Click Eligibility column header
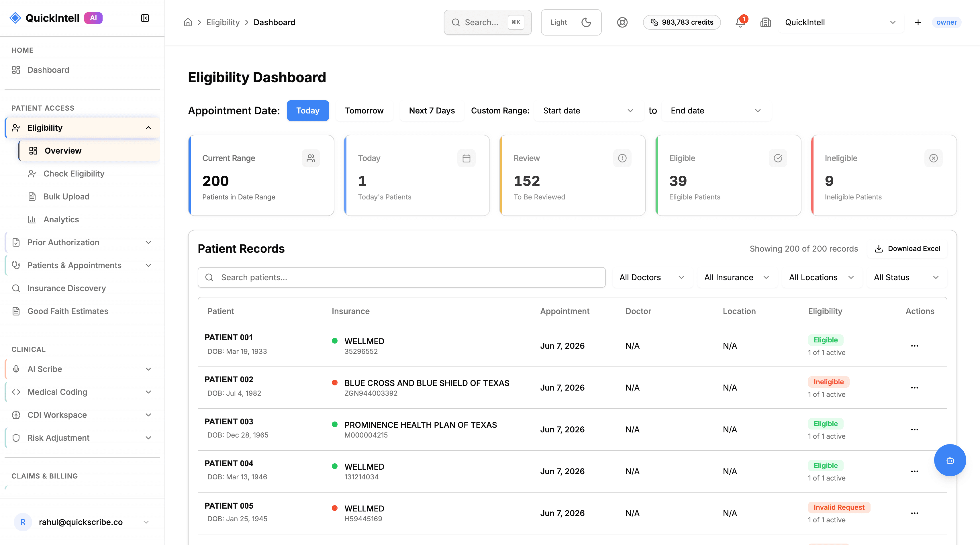The width and height of the screenshot is (980, 545). click(x=825, y=311)
